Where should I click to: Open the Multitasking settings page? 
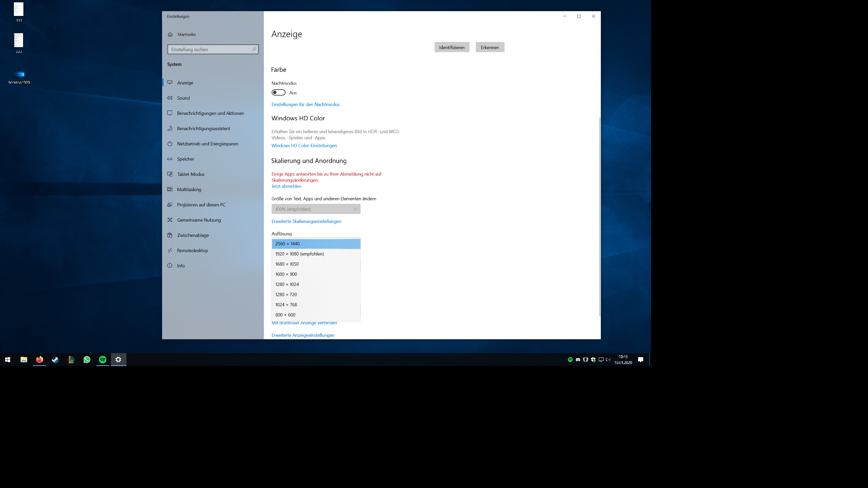point(189,189)
